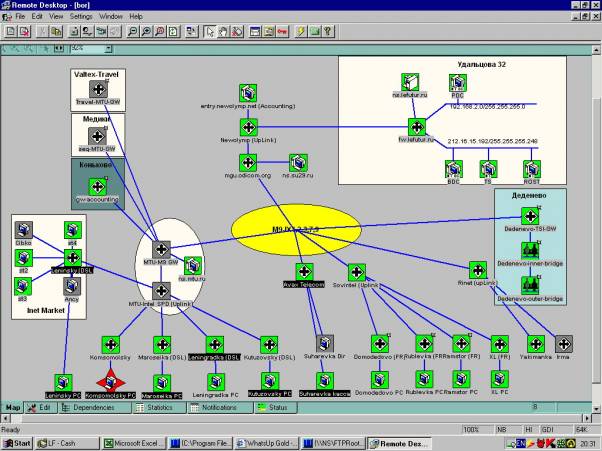Switch to the Map tab
This screenshot has width=602, height=451.
(x=12, y=408)
